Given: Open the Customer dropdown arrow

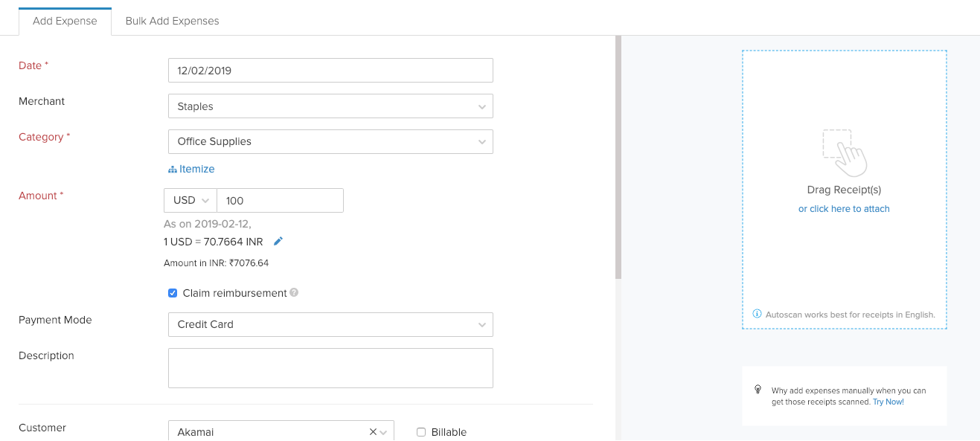Looking at the screenshot, I should coord(384,432).
